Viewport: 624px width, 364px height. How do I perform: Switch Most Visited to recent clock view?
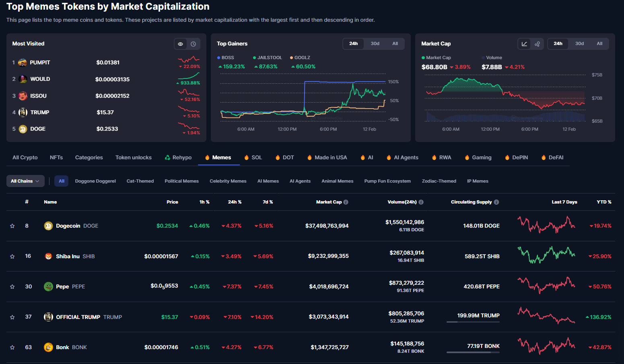click(x=194, y=44)
